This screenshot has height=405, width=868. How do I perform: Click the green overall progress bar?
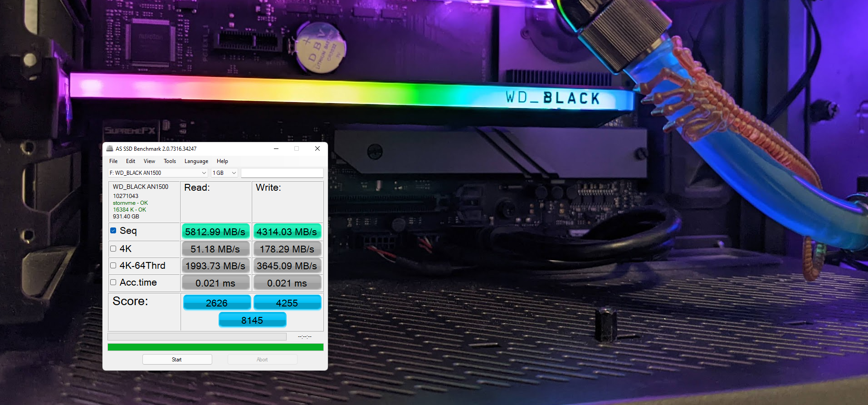click(215, 347)
